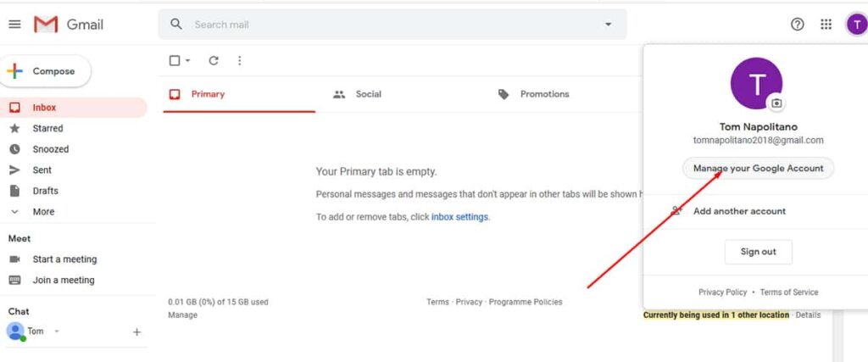Click the Gmail logo

pos(69,25)
